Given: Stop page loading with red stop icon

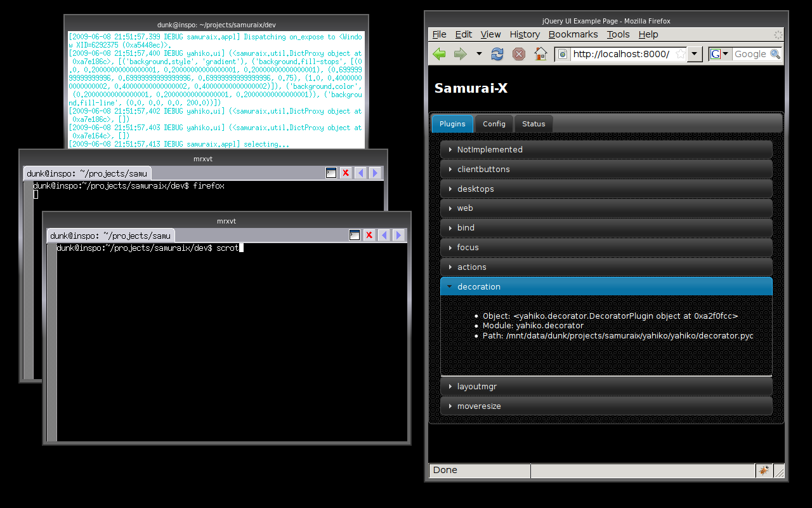Looking at the screenshot, I should click(519, 54).
